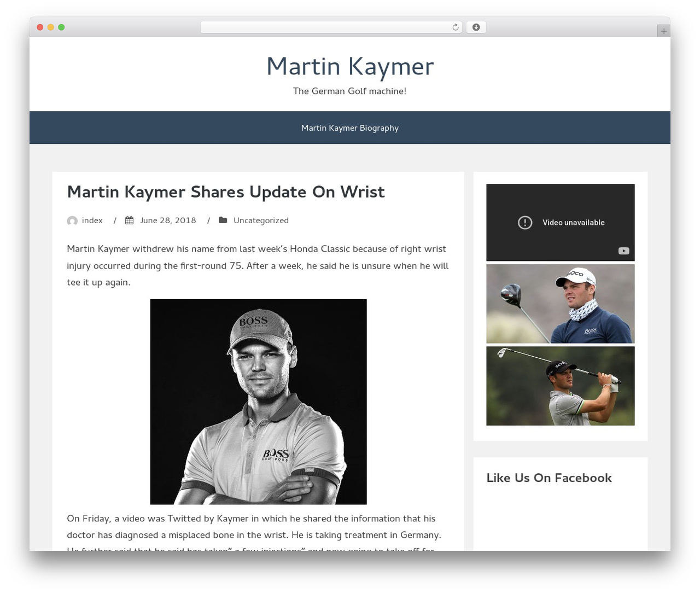Click the browser reload icon
This screenshot has height=593, width=700.
point(455,27)
